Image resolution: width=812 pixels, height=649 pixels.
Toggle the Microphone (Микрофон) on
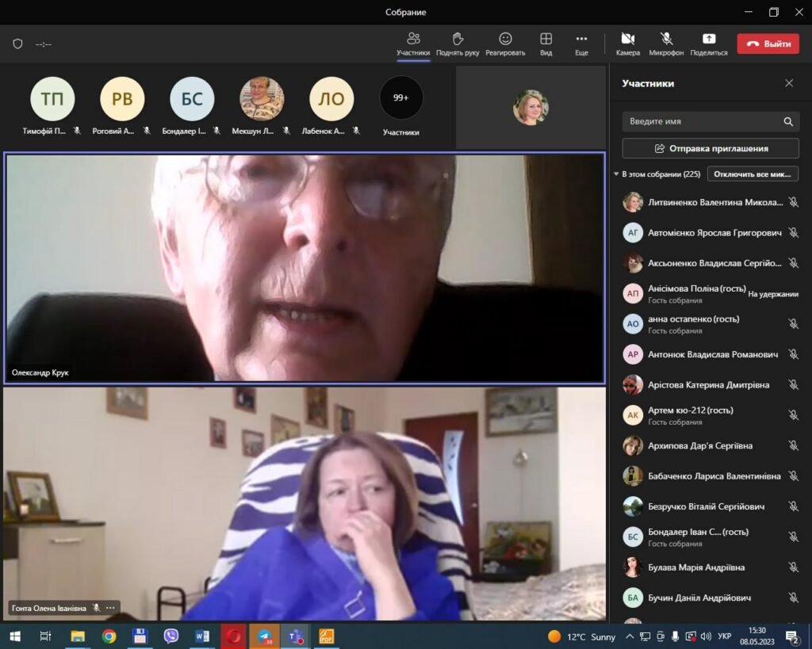point(666,44)
